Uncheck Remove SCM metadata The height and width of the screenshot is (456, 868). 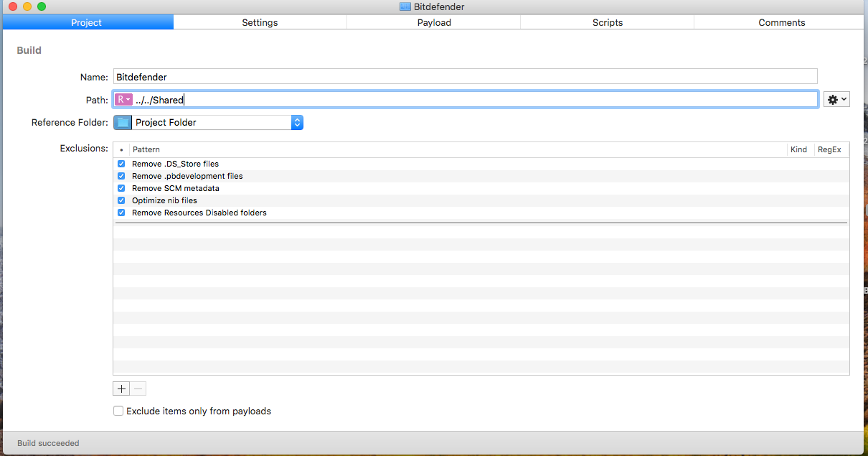coord(121,188)
